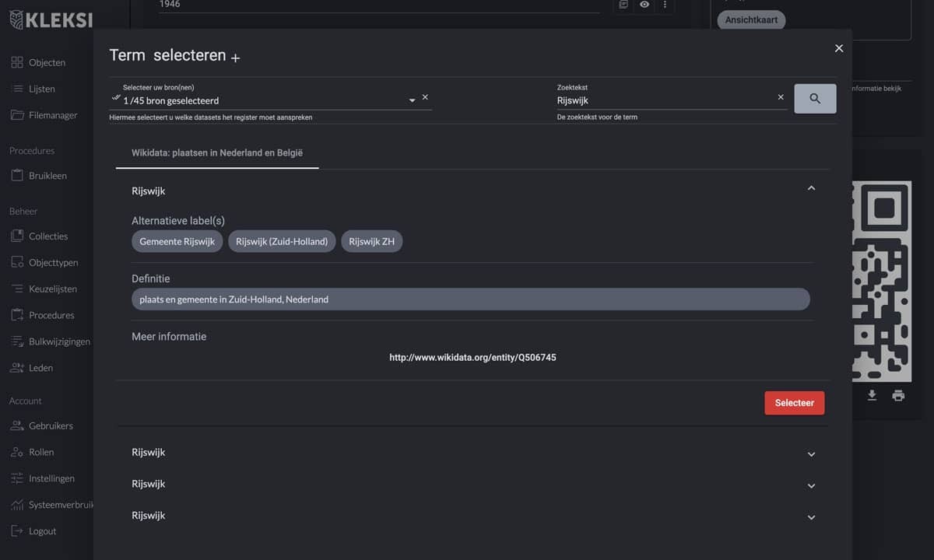Select the Wikidata plaatsen tab
The height and width of the screenshot is (560, 934).
217,153
